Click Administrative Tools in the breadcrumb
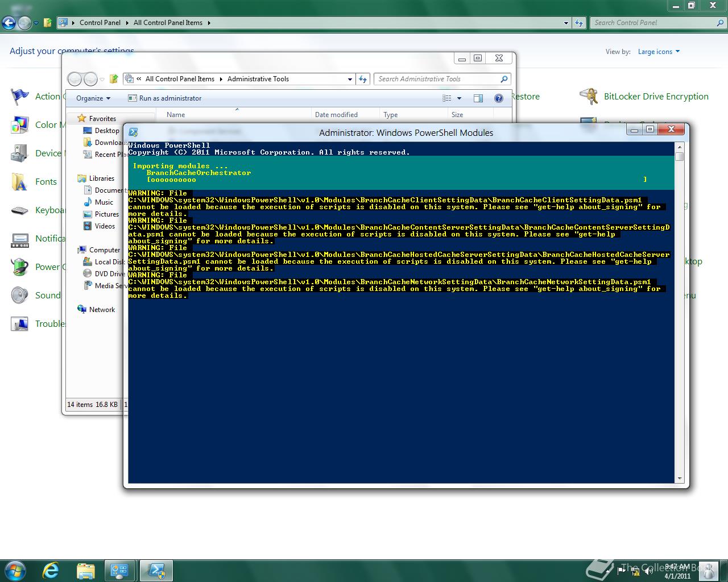The height and width of the screenshot is (582, 728). pyautogui.click(x=258, y=79)
